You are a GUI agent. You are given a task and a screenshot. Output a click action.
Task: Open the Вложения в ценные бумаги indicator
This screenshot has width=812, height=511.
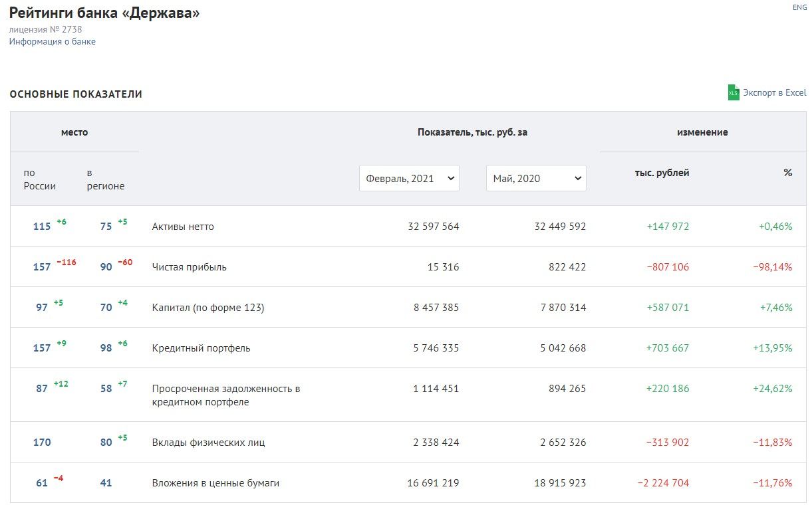[215, 483]
